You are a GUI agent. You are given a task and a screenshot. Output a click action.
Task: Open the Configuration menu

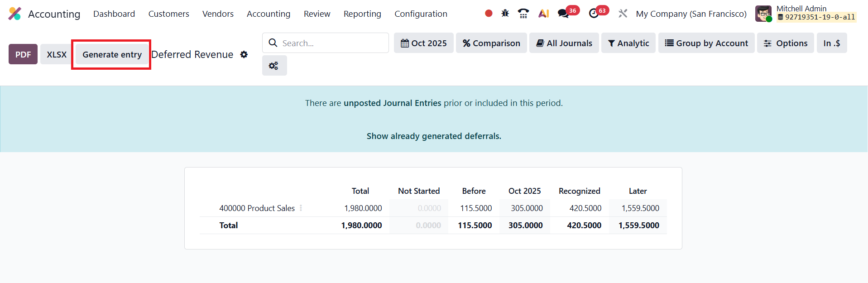pyautogui.click(x=421, y=14)
